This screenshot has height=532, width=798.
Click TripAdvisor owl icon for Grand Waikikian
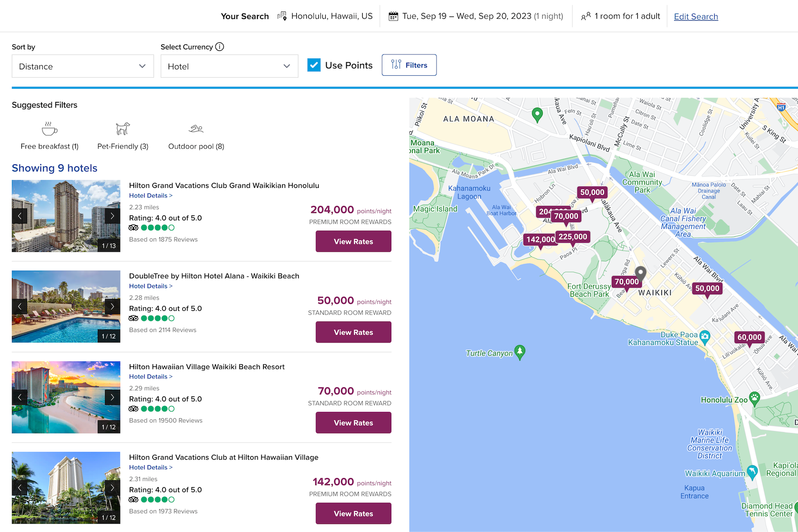click(133, 227)
